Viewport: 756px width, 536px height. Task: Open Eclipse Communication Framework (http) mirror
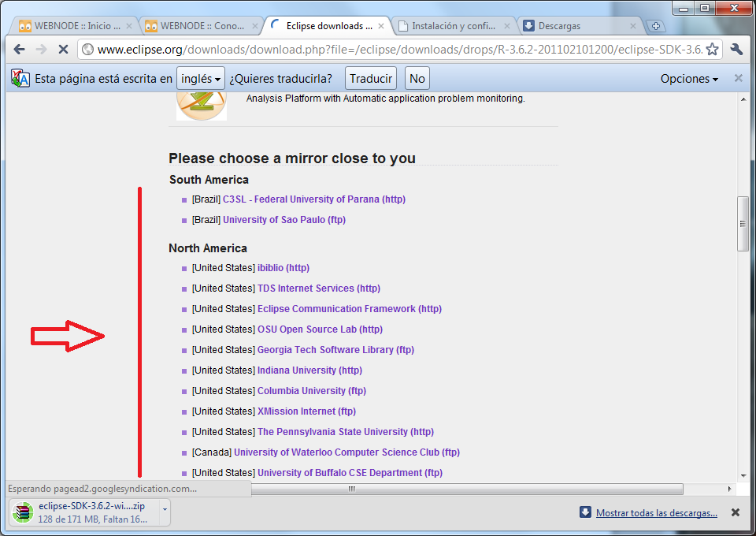[x=349, y=309]
